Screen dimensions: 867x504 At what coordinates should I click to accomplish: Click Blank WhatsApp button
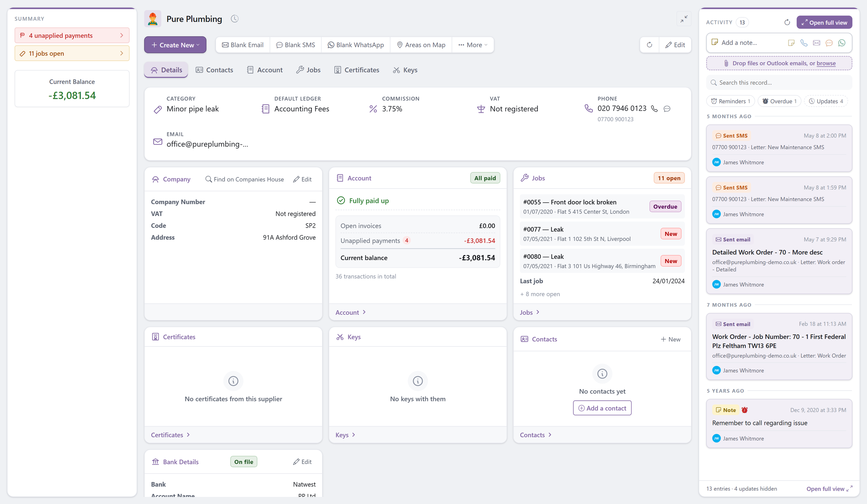tap(356, 45)
